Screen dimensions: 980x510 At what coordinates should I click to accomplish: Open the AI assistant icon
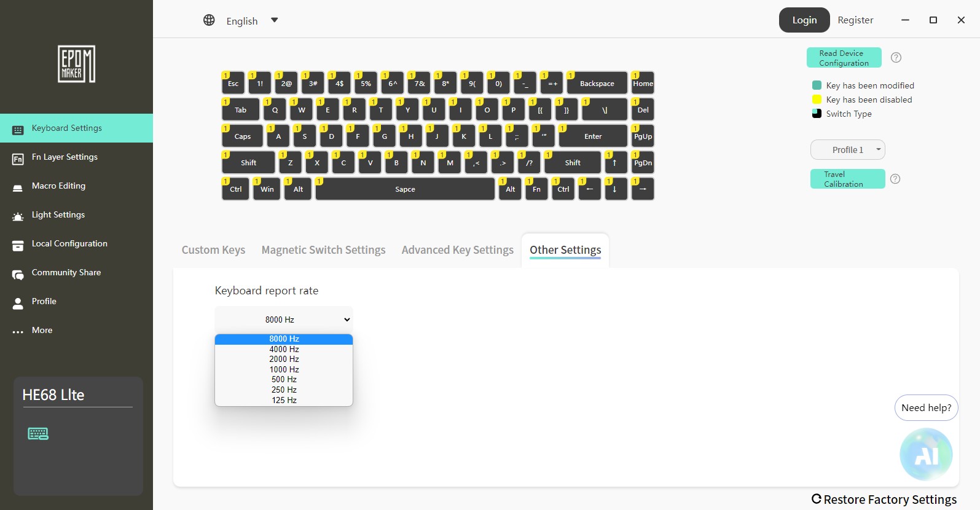point(926,454)
